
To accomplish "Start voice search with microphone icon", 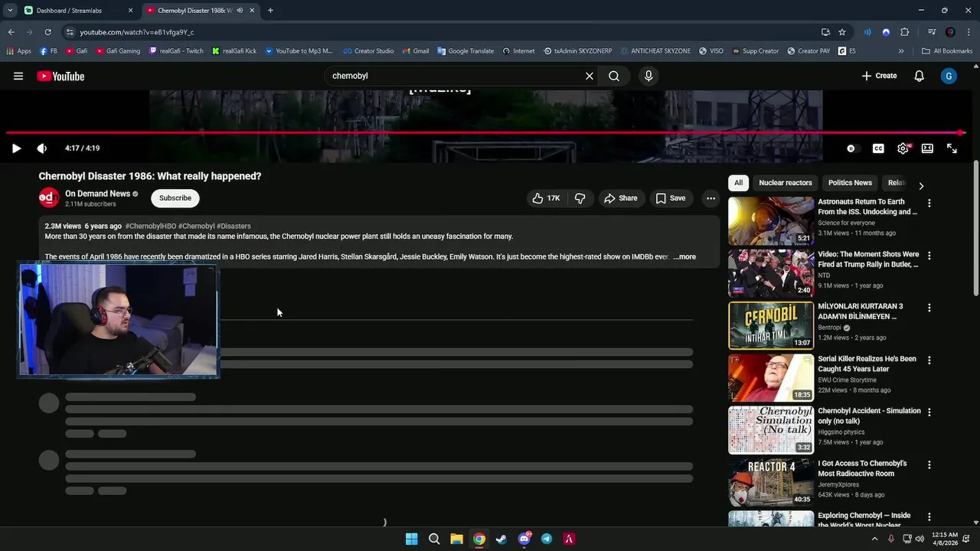I will point(648,76).
